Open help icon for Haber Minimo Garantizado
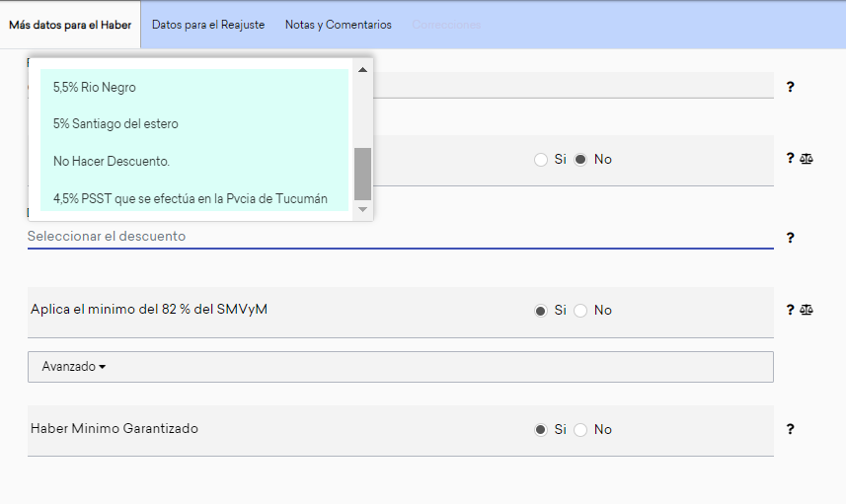Screen dimensions: 846x504 click(790, 429)
